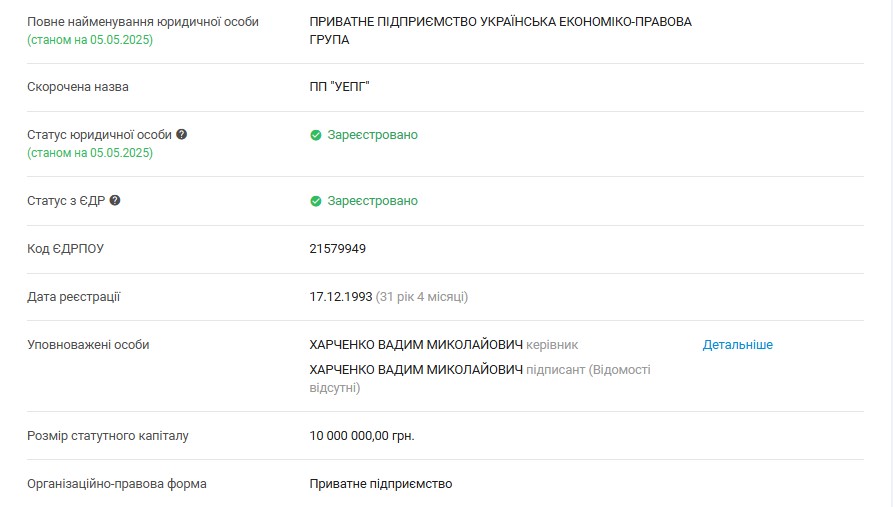Click green checkmark icon of legal entity status
This screenshot has height=507, width=893.
316,135
